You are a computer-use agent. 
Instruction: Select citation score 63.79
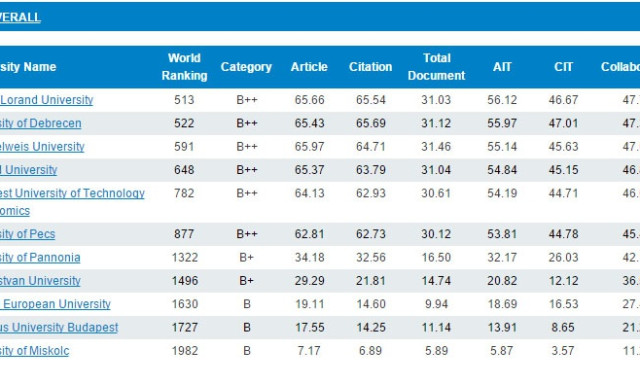(371, 170)
